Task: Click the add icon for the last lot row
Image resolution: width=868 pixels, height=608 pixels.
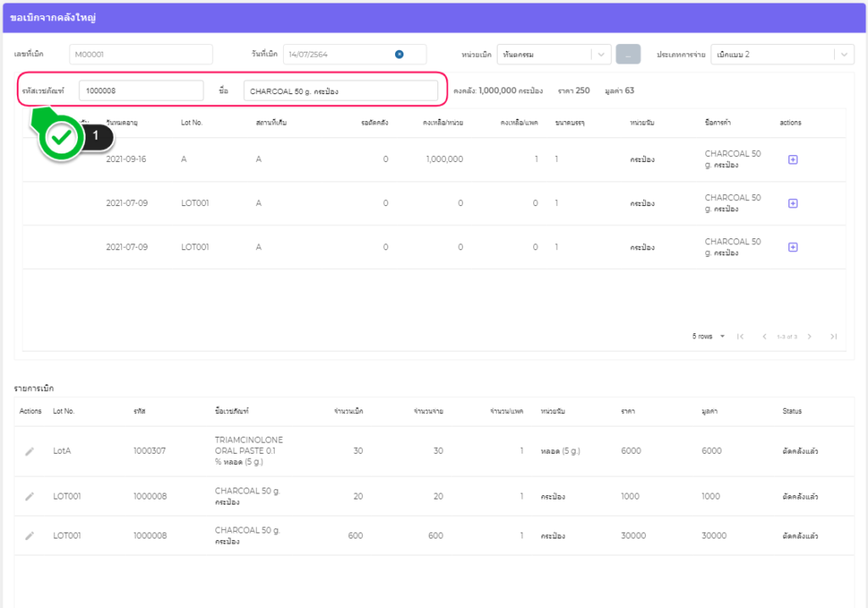Action: (x=793, y=247)
